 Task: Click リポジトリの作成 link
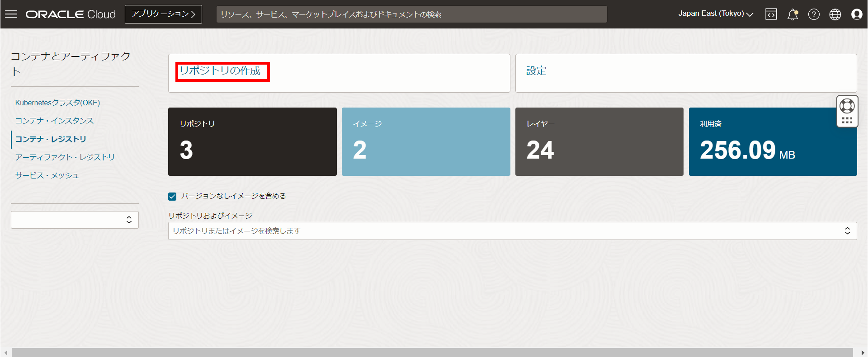tap(220, 71)
